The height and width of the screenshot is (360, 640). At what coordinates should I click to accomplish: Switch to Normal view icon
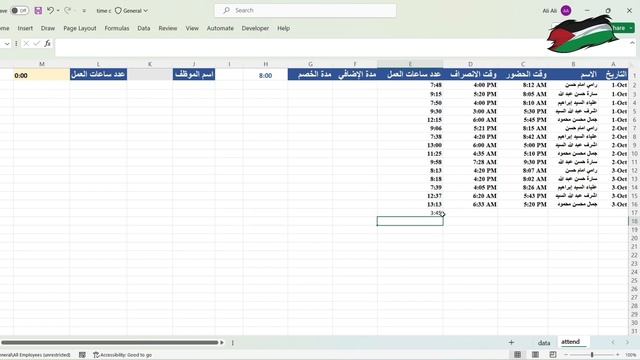pyautogui.click(x=517, y=355)
